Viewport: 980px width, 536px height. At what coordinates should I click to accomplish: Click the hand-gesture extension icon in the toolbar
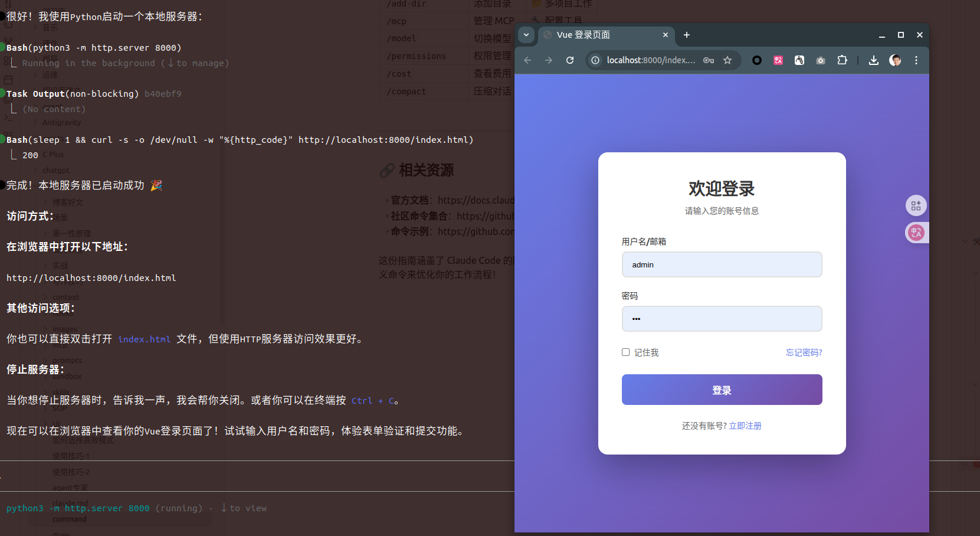coord(799,60)
